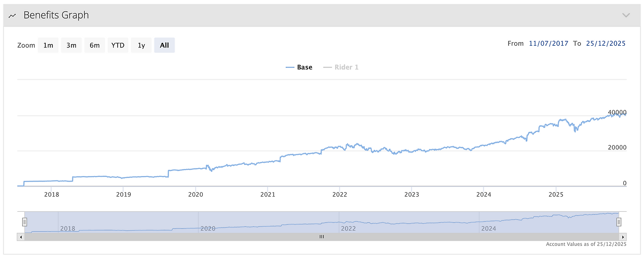Click the 2021 x-axis label on chart
The width and height of the screenshot is (644, 258).
click(x=268, y=195)
